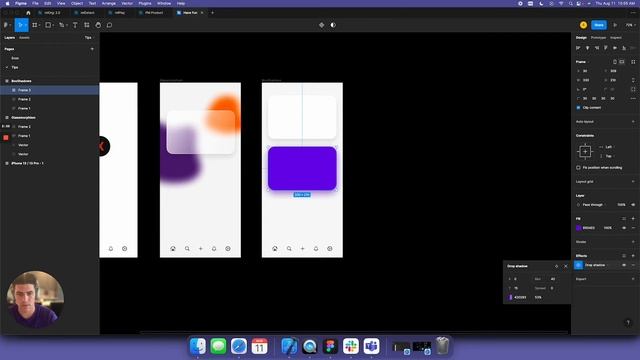Add a new effect with plus icon
The image size is (640, 360).
coord(633,256)
